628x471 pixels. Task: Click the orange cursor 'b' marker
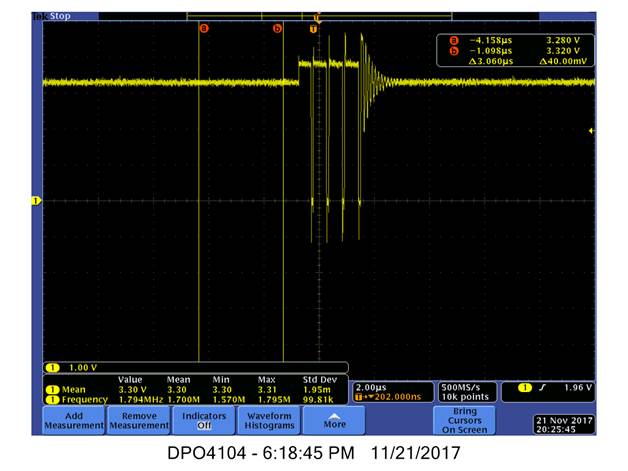click(x=277, y=28)
